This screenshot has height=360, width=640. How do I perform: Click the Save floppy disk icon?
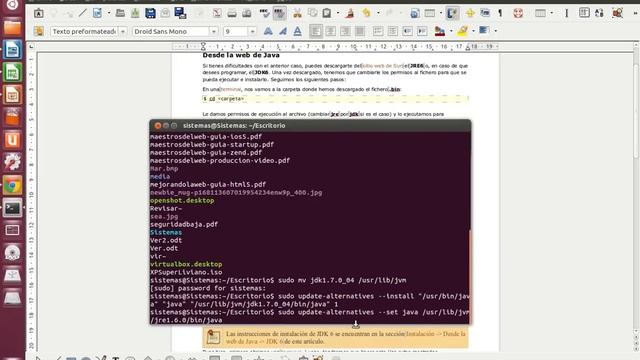pyautogui.click(x=150, y=13)
